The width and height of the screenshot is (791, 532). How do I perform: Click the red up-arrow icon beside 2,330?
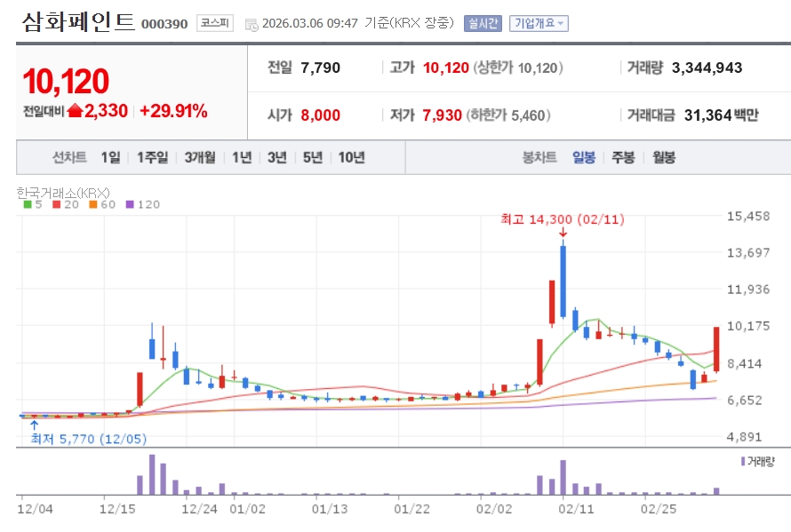(75, 110)
